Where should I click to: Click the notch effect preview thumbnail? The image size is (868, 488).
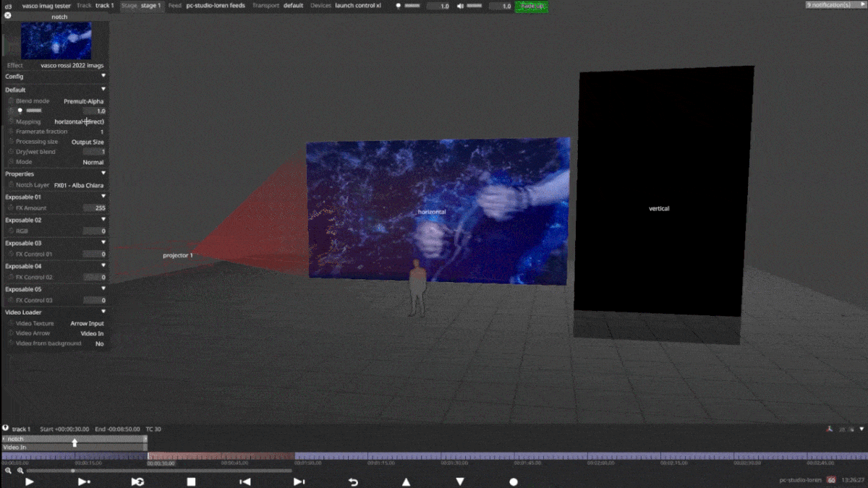[56, 40]
